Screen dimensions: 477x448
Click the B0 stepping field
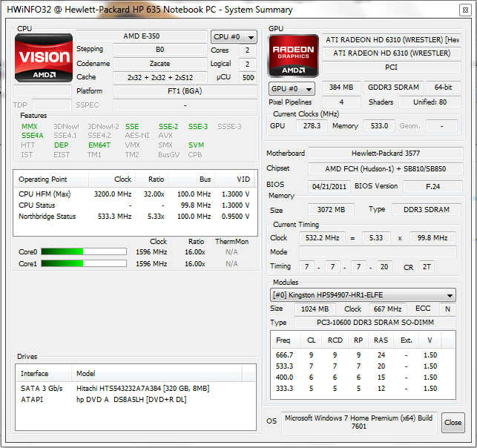pos(160,50)
